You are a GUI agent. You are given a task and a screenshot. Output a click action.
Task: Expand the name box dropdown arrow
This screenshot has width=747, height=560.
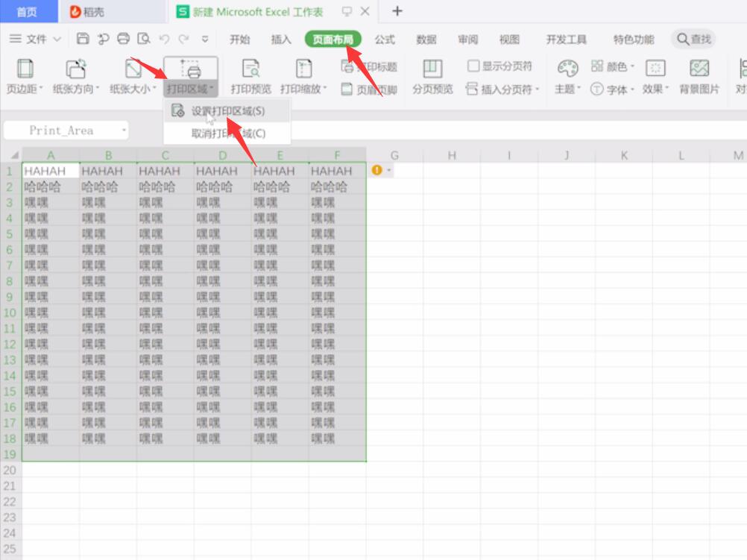pyautogui.click(x=124, y=130)
